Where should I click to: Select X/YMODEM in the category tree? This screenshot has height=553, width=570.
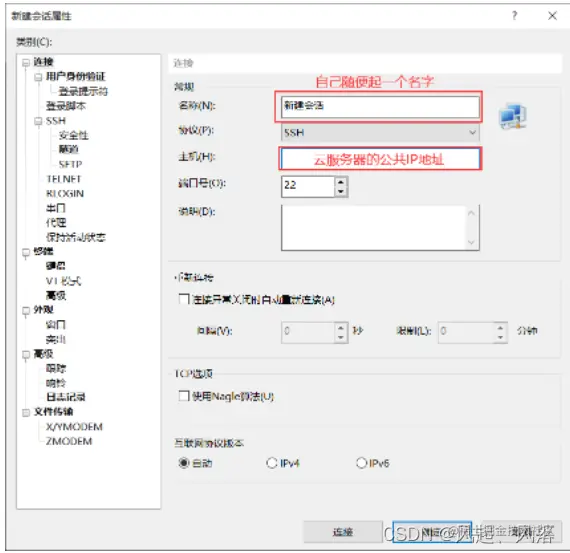coord(74,426)
